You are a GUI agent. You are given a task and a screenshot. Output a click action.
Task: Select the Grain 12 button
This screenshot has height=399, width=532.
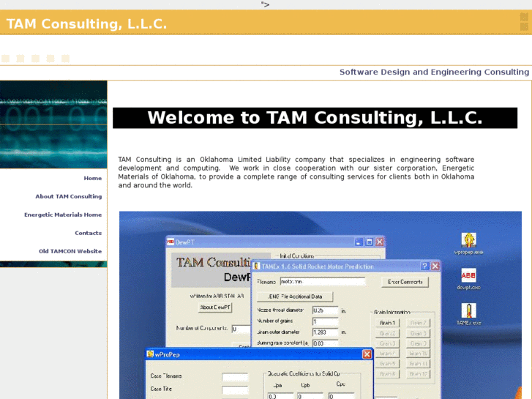point(418,373)
